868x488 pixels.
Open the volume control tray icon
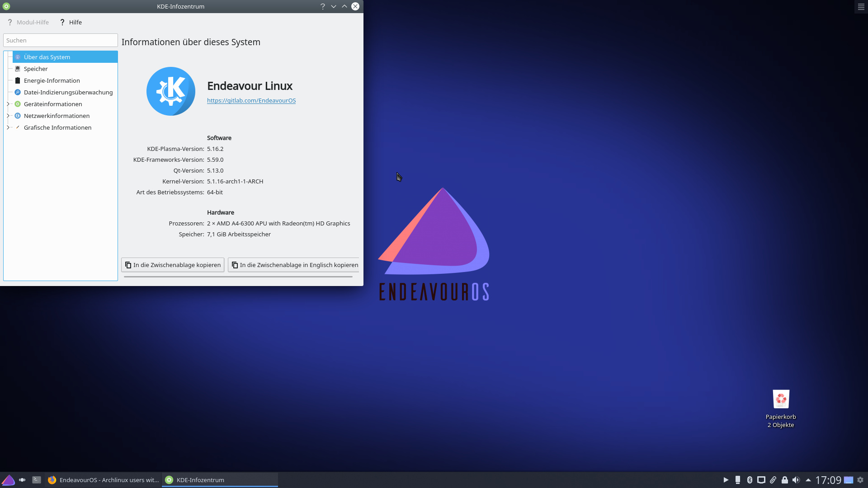coord(796,480)
